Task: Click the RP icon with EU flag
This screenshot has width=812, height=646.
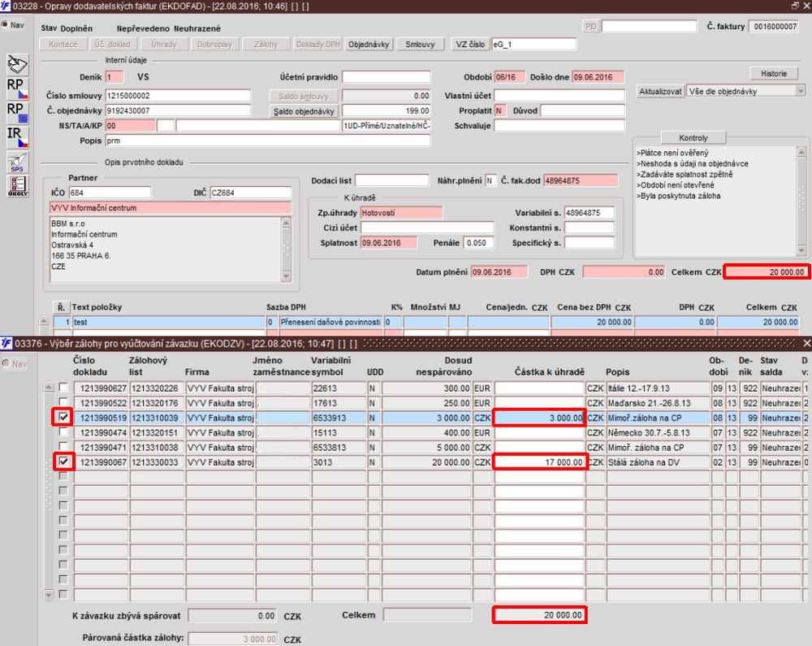Action: click(x=17, y=112)
